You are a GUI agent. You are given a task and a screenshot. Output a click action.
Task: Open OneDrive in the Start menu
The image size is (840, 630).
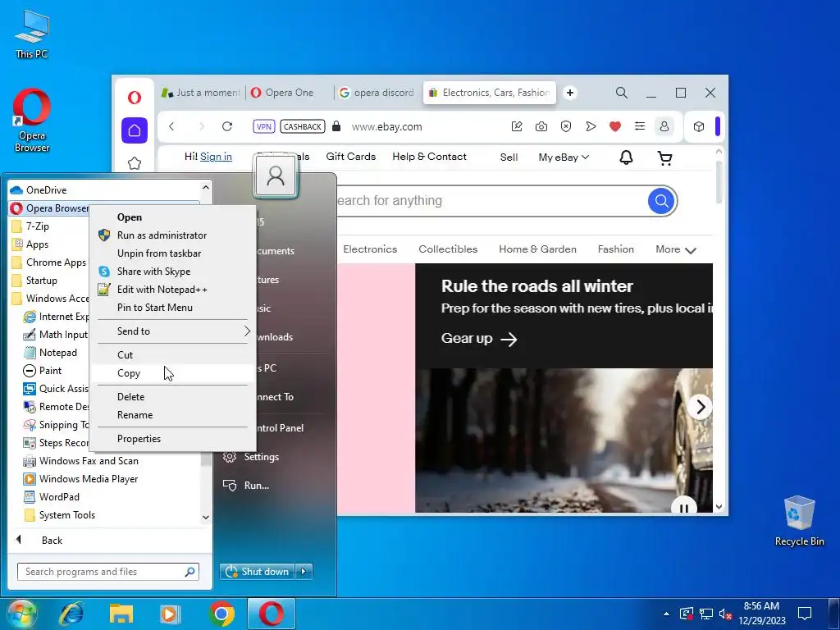(x=104, y=190)
